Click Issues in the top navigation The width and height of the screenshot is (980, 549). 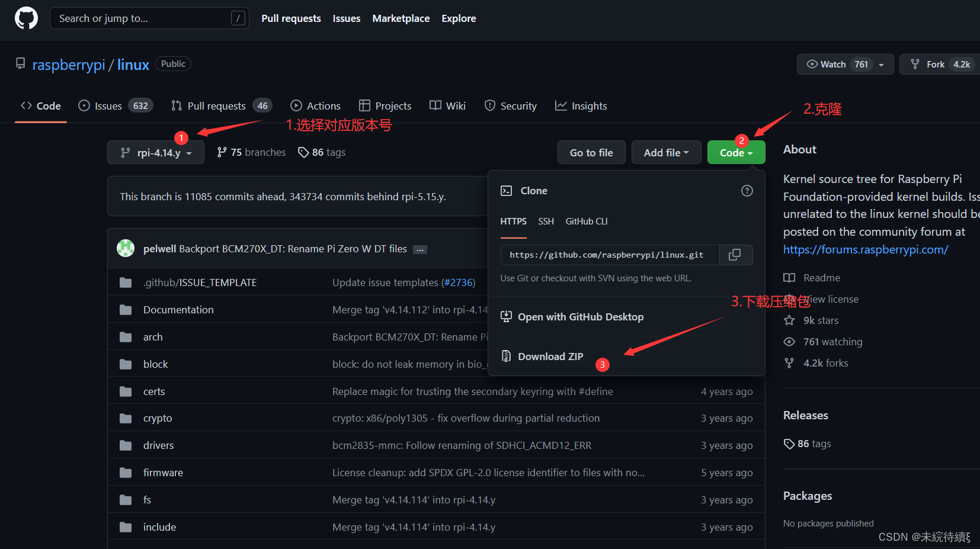click(x=347, y=18)
